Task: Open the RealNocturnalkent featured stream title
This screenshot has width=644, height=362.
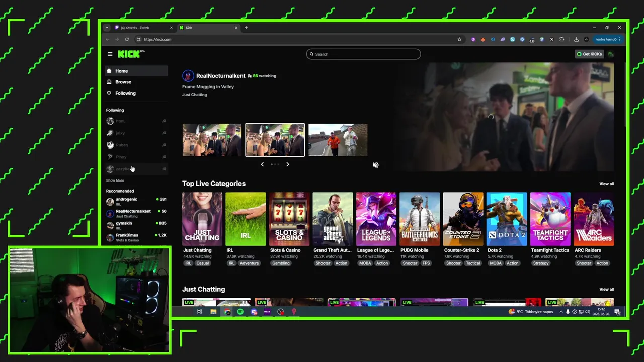Action: [x=208, y=87]
